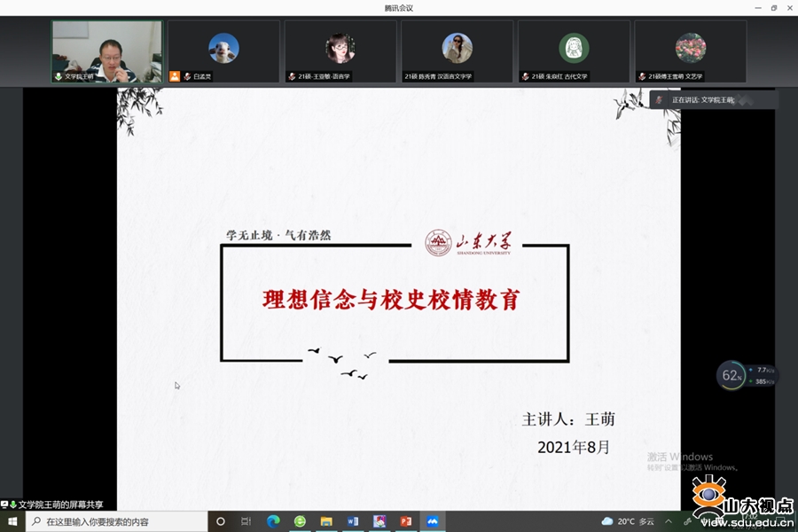
Task: Click the 21硕-王亚敏-语言学 participant tile
Action: (x=340, y=51)
